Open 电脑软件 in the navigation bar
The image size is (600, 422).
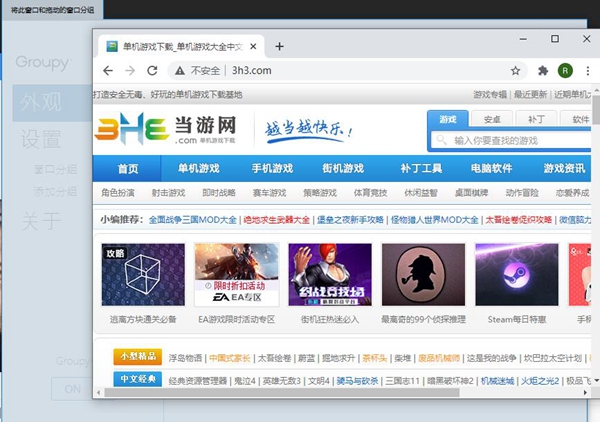point(491,168)
